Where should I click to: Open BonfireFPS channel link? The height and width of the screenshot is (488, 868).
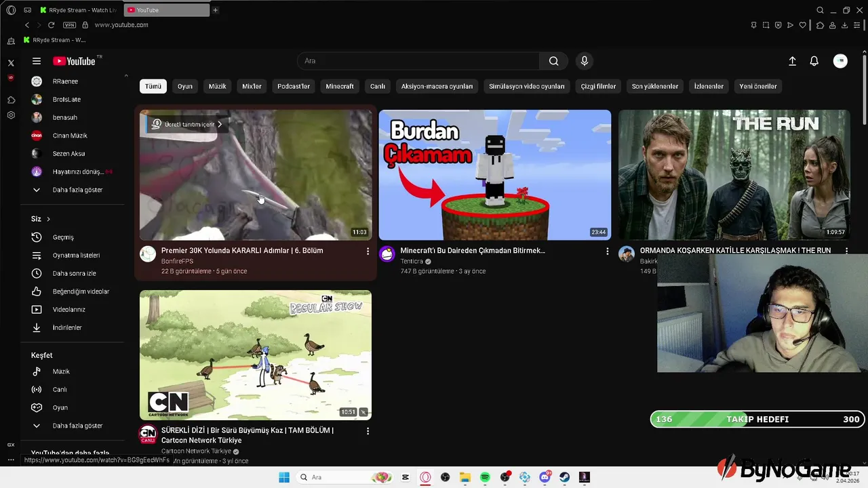tap(177, 261)
